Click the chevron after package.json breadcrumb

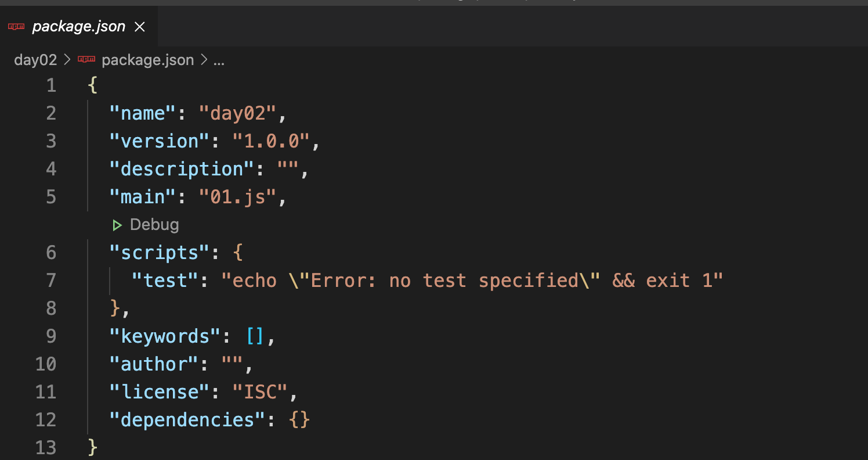204,60
